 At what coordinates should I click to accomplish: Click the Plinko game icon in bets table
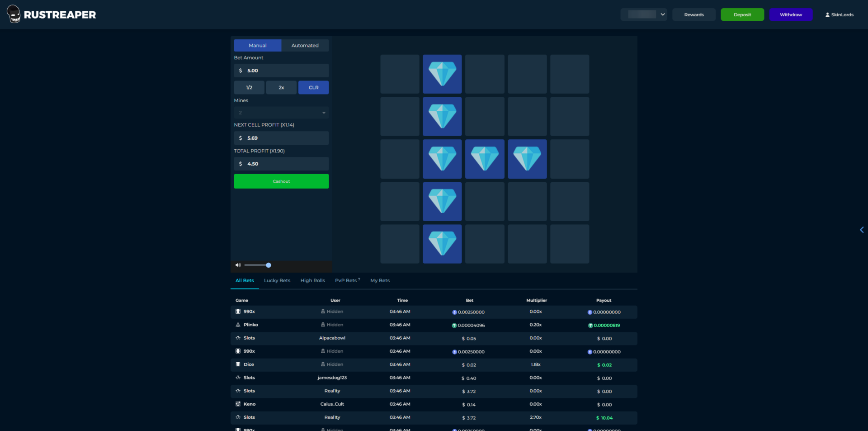click(x=238, y=325)
